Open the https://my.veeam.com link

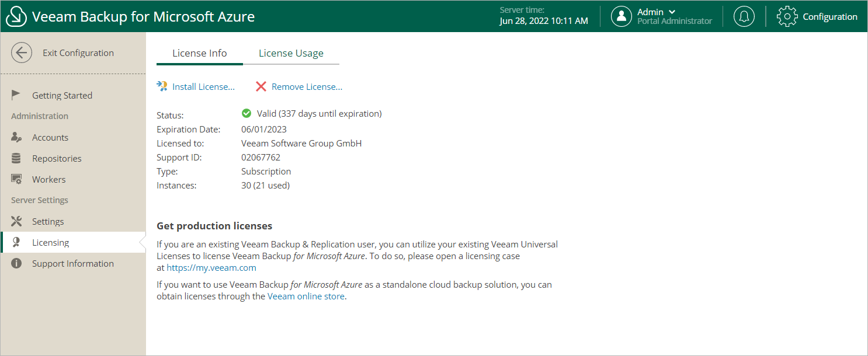211,268
